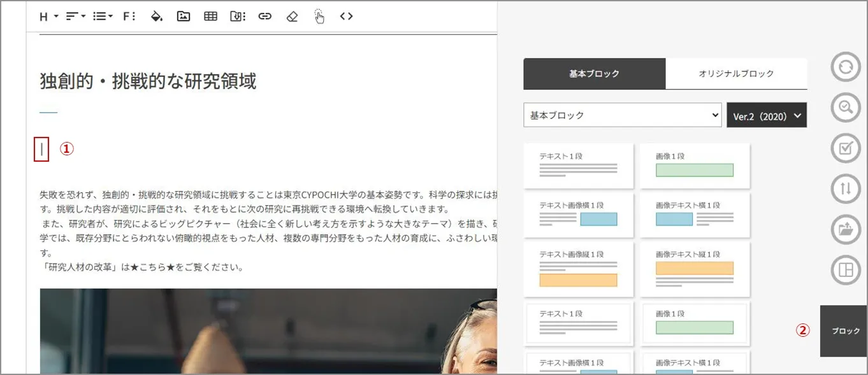The width and height of the screenshot is (868, 375).
Task: Click the pointing hand selection icon
Action: [x=319, y=17]
